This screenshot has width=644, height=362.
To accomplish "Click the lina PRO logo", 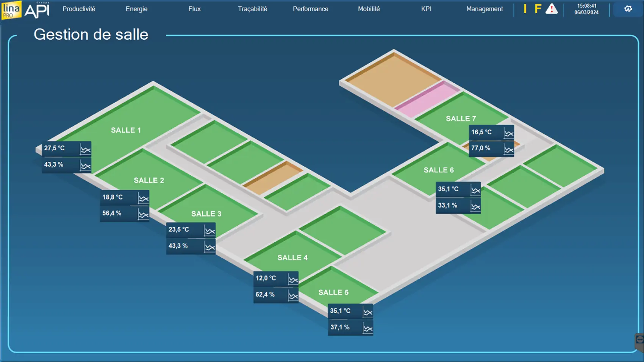I will tap(11, 9).
